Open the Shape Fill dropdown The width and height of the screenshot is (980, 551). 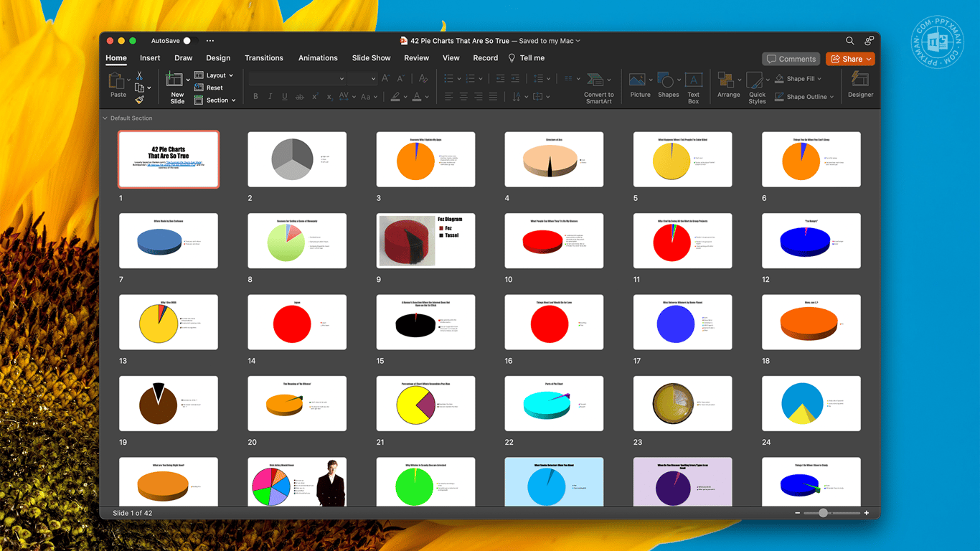click(798, 79)
